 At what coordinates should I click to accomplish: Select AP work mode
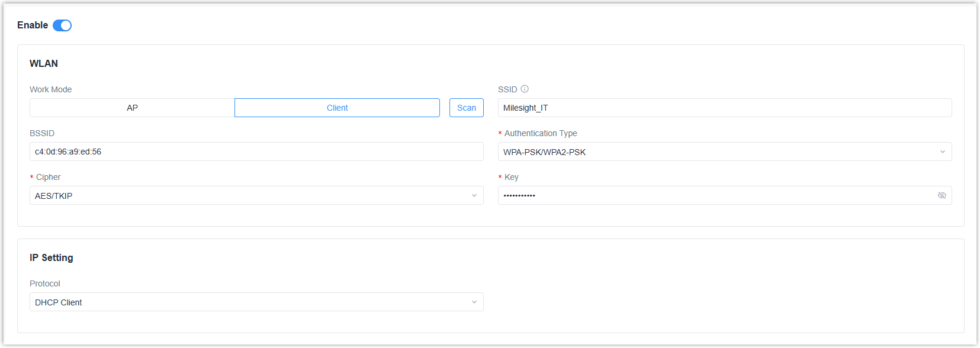pos(132,108)
